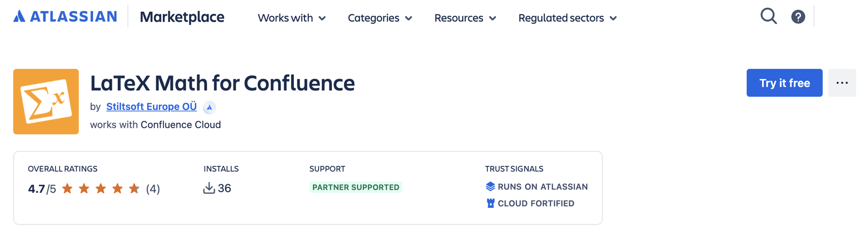Viewport: 868px width, 238px height.
Task: Expand the Resources dropdown
Action: tap(465, 18)
